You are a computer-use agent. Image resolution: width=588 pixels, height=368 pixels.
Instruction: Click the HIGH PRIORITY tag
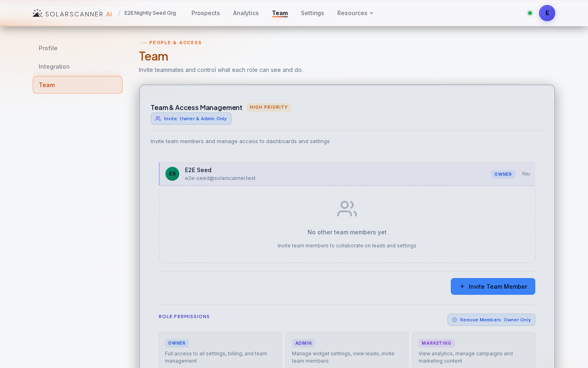269,107
